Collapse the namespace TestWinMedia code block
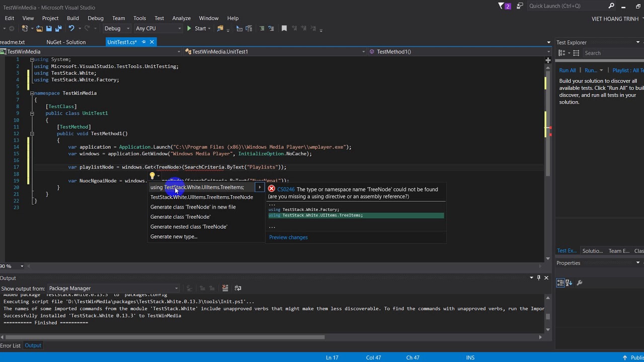 click(x=32, y=93)
